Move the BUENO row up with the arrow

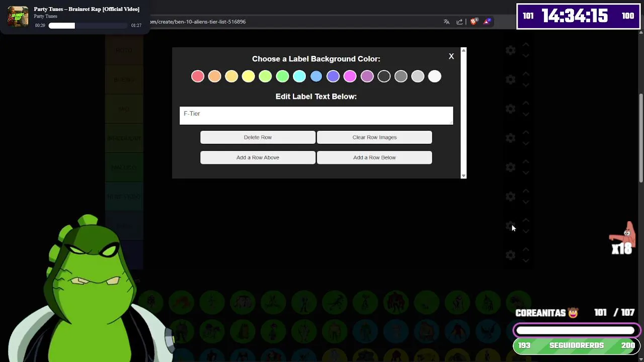(x=525, y=74)
